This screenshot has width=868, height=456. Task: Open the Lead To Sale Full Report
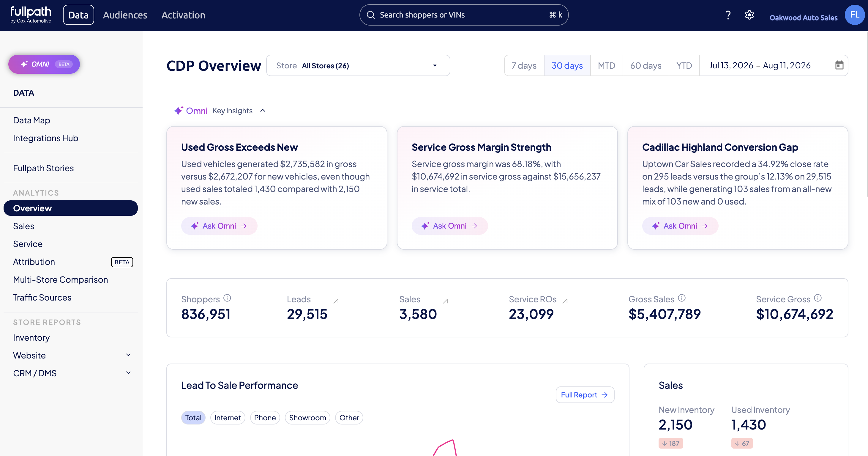click(x=585, y=395)
